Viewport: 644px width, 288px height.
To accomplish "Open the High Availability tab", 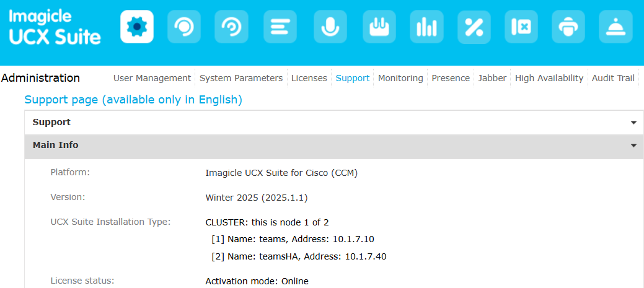I will click(549, 78).
